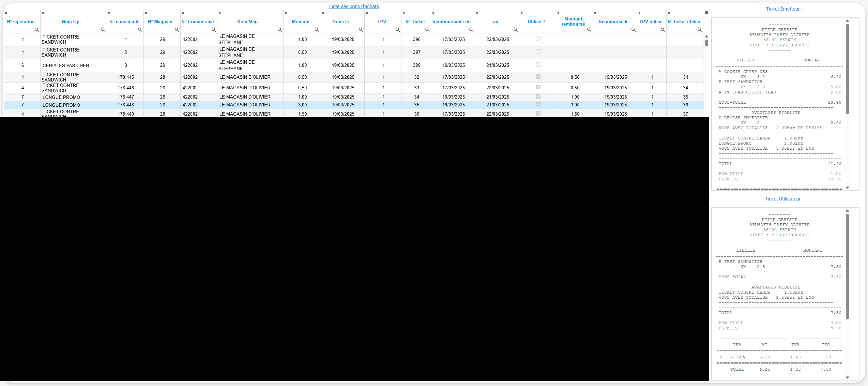Click search icon in Émis le column
The width and height of the screenshot is (868, 386).
pos(361,30)
